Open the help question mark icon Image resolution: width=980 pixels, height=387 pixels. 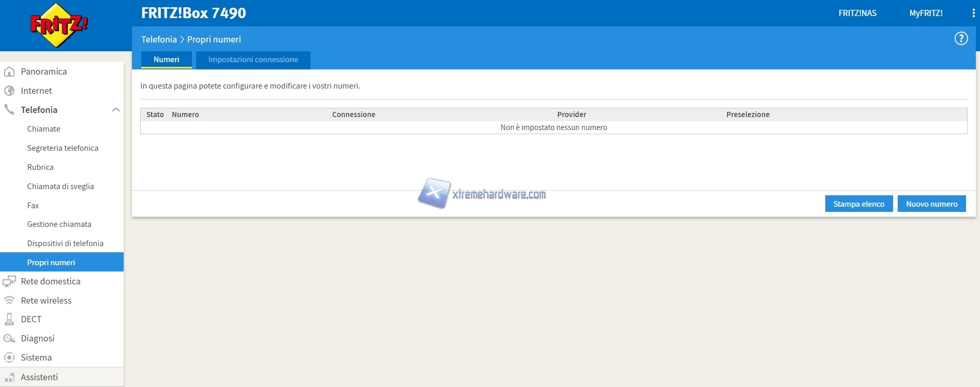click(961, 39)
